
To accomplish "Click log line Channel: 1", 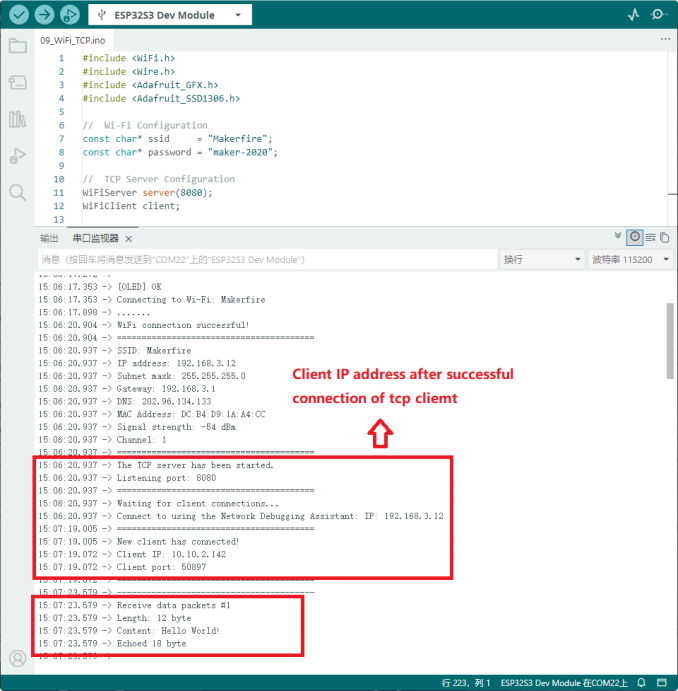I will click(x=102, y=440).
